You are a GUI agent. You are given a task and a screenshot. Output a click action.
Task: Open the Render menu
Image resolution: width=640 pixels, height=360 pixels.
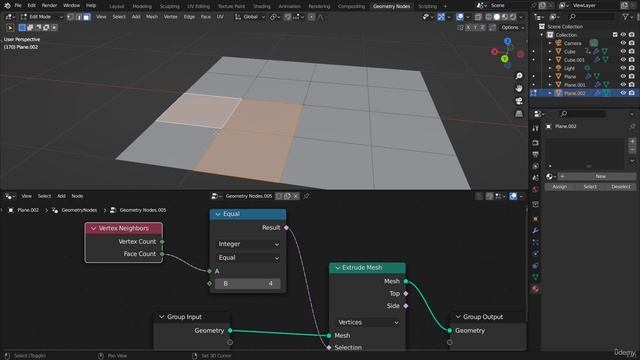(49, 6)
